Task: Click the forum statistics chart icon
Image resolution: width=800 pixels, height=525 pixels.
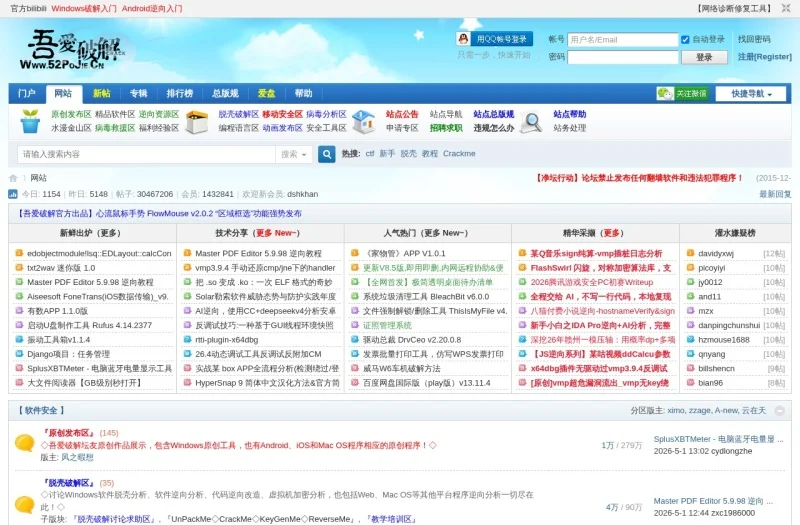Action: click(x=13, y=194)
